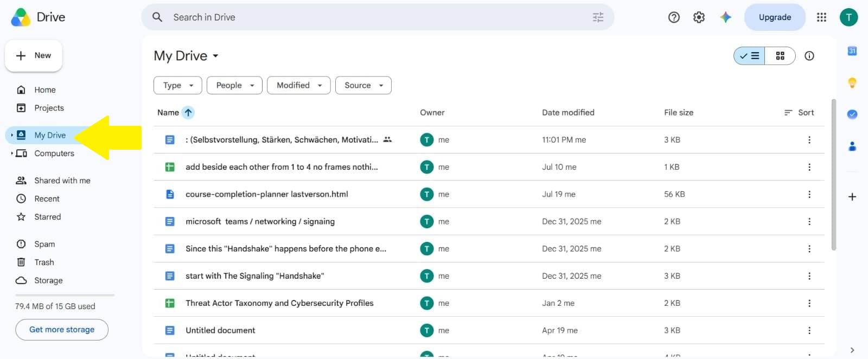Click into the Search in Drive field
Screen dimensions: 868x359
pyautogui.click(x=378, y=17)
